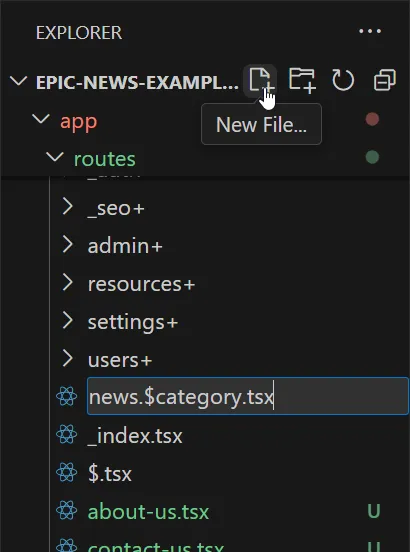Collapse the routes folder chevron

55,157
